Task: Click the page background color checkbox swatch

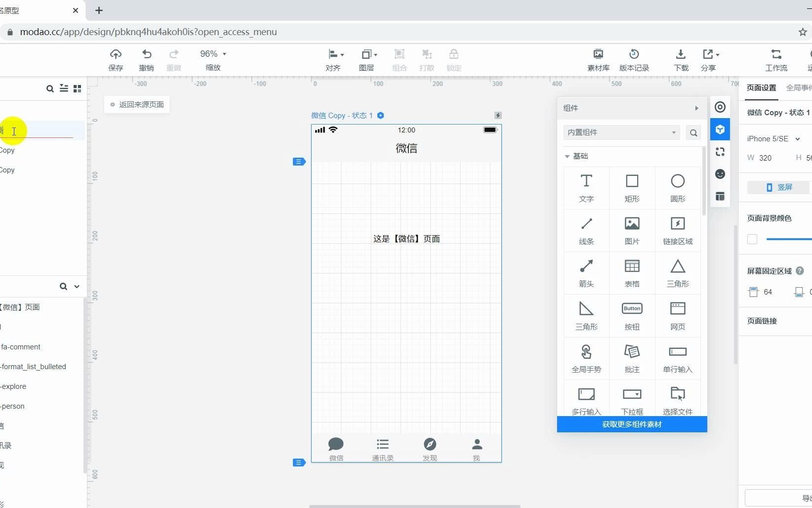Action: pos(752,239)
